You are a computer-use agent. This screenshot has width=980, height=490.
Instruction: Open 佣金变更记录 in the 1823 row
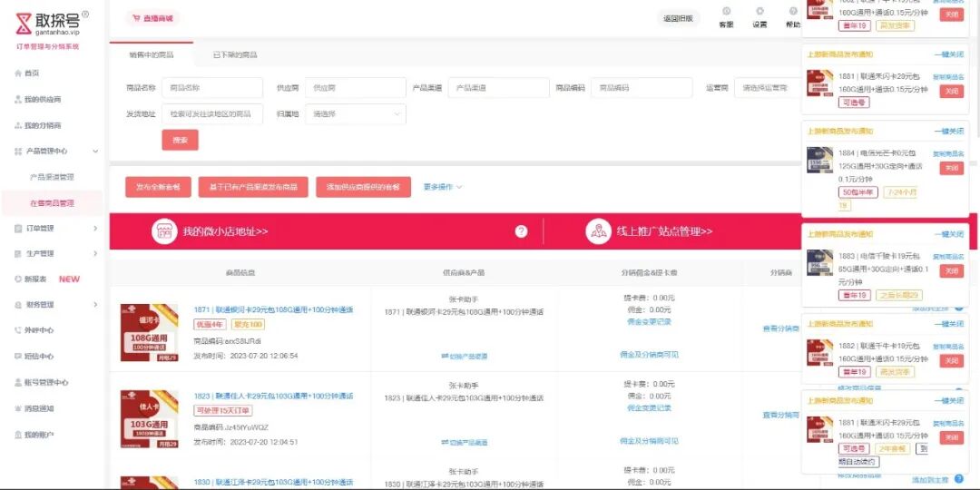coord(649,408)
